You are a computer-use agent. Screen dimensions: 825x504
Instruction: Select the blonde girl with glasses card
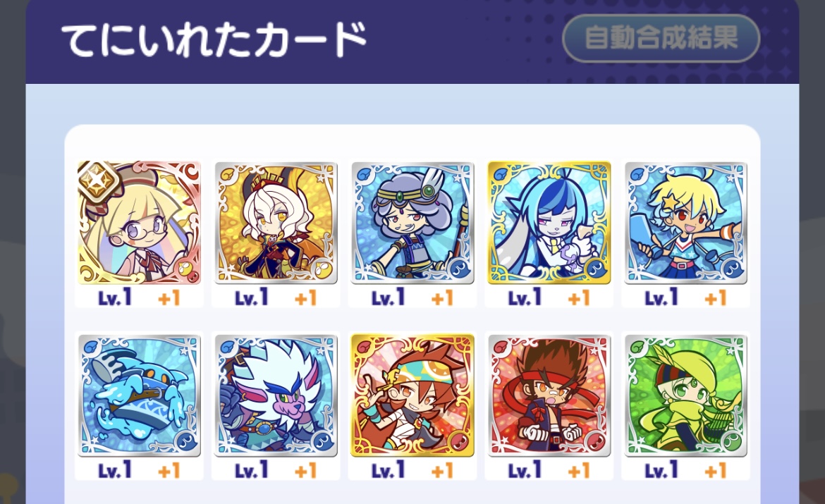139,223
